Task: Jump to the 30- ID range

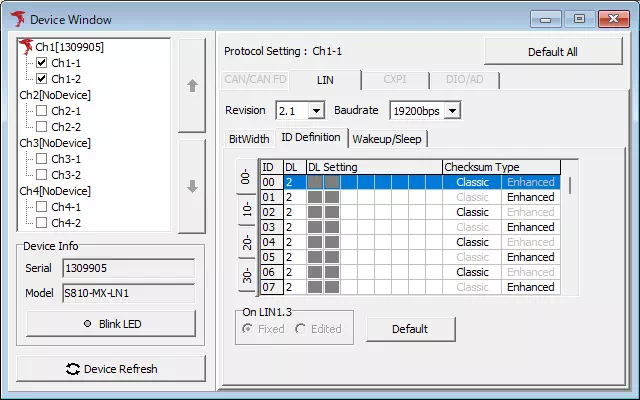Action: [x=246, y=273]
